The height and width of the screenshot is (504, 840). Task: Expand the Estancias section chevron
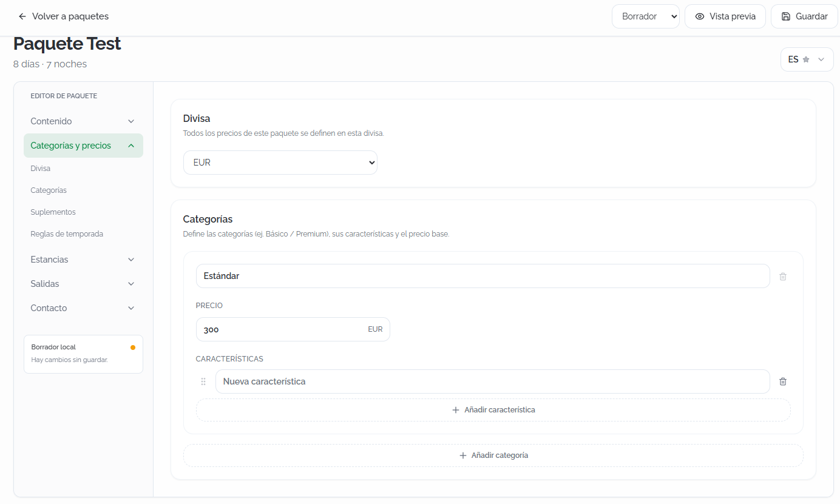click(x=131, y=260)
